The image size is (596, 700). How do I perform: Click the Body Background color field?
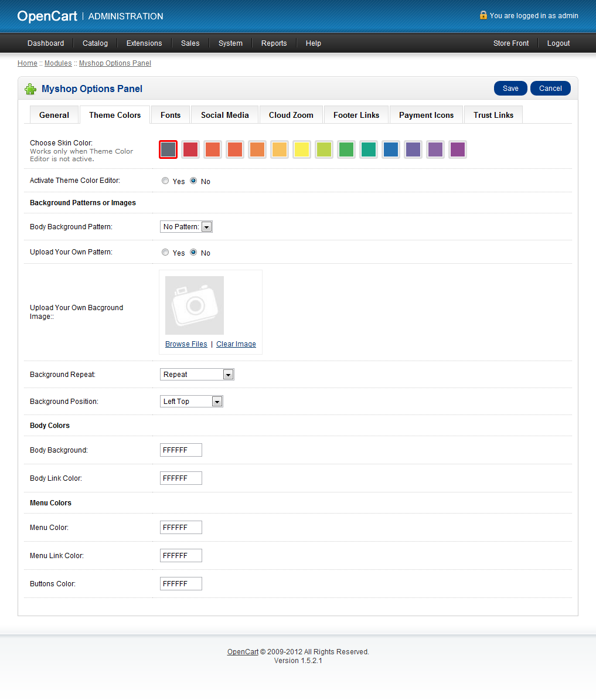180,450
